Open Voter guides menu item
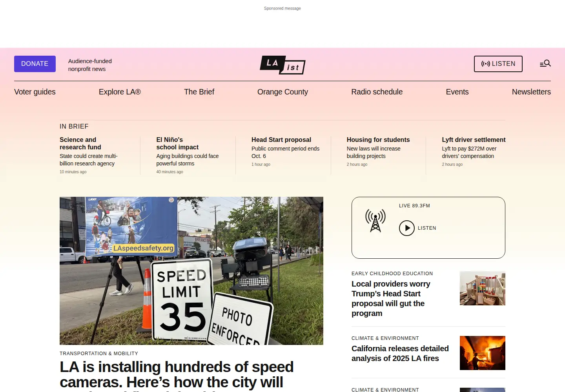The width and height of the screenshot is (565, 392). pyautogui.click(x=35, y=92)
